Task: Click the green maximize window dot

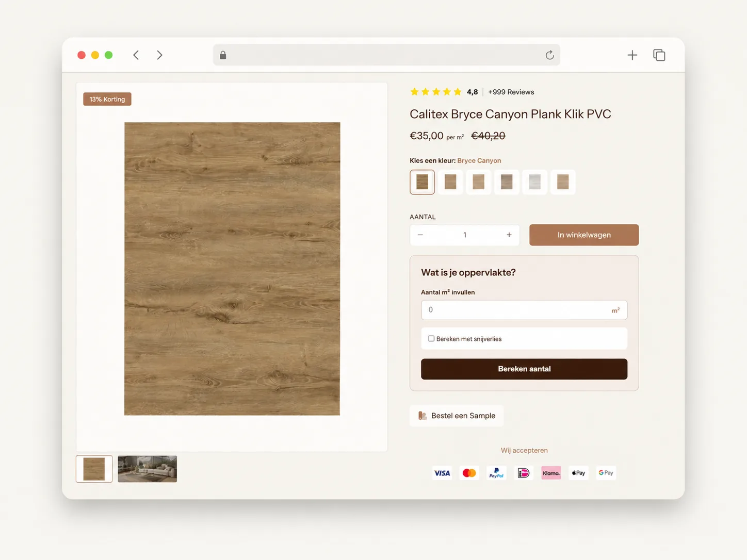Action: click(108, 55)
